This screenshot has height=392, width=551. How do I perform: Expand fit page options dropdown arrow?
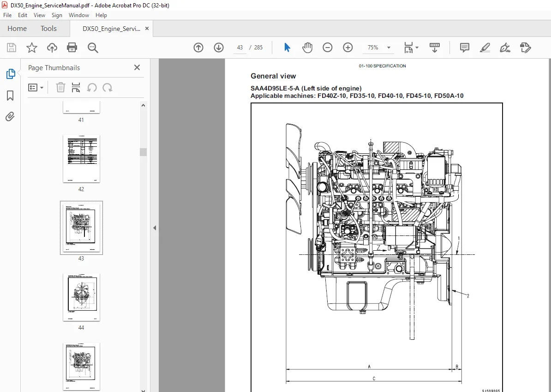(x=417, y=48)
